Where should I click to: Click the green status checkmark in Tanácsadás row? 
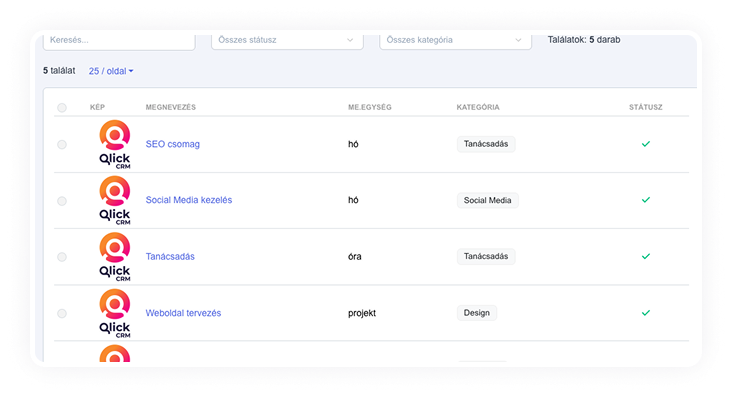(x=646, y=256)
